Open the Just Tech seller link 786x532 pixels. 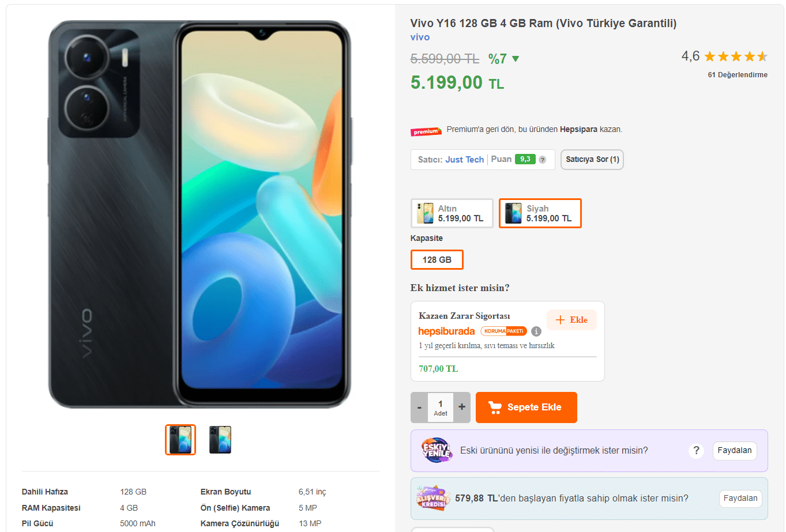click(464, 160)
